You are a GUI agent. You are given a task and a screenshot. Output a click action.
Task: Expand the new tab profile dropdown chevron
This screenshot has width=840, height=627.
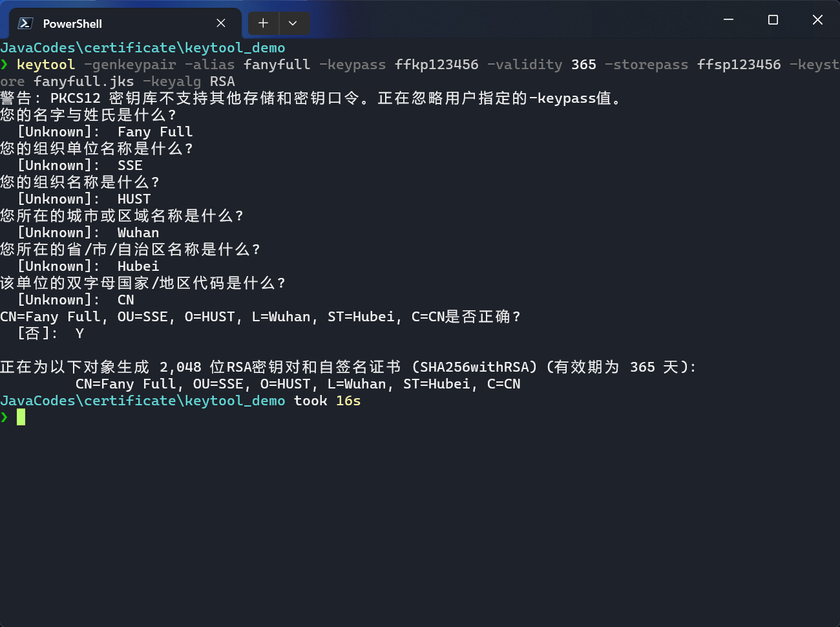[x=293, y=23]
